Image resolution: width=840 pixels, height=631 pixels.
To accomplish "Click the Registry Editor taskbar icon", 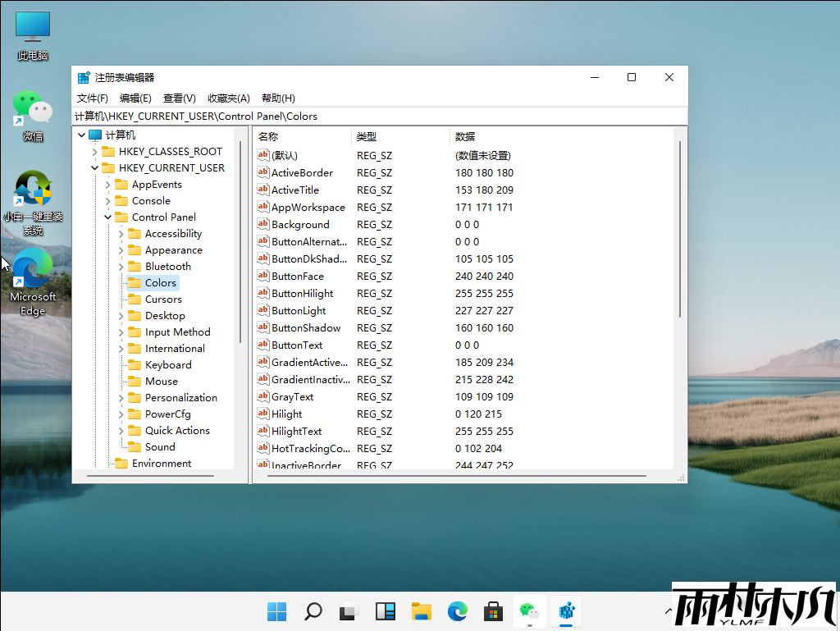I will pos(566,611).
